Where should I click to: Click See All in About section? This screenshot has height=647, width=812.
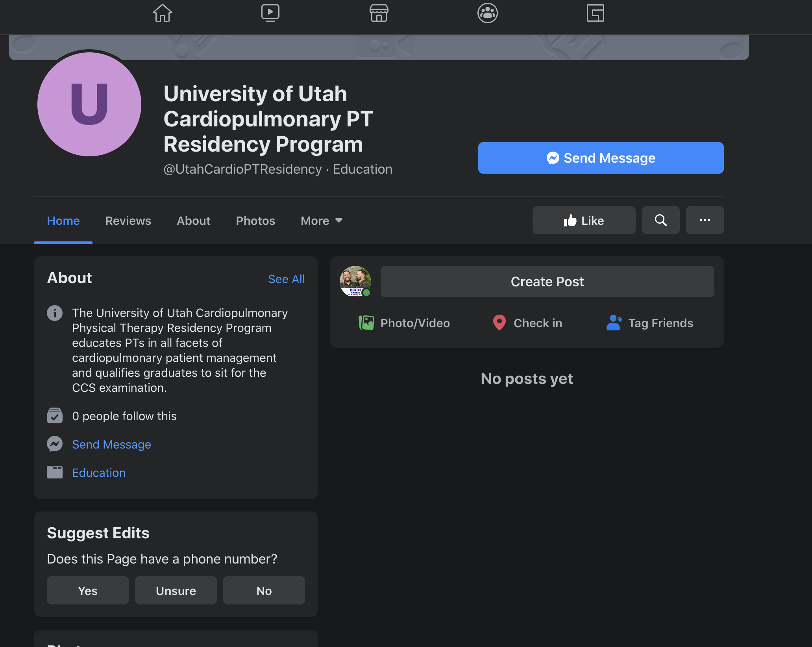(287, 279)
